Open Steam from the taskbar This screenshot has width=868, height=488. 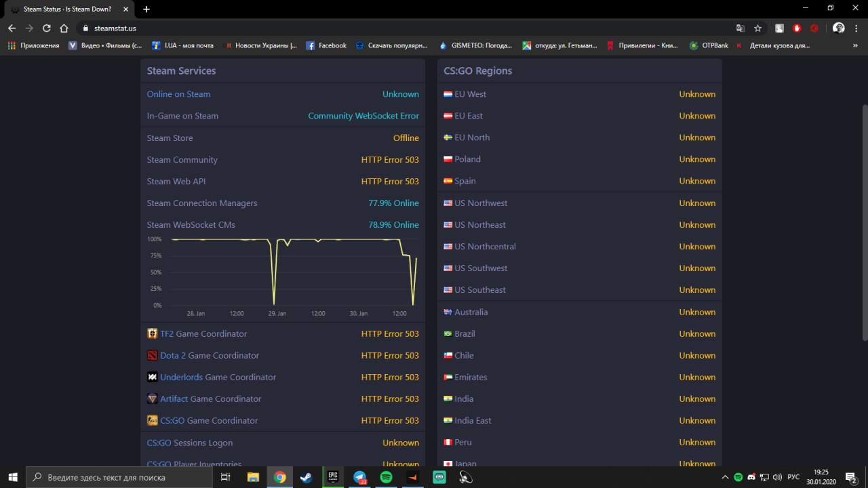pos(306,477)
